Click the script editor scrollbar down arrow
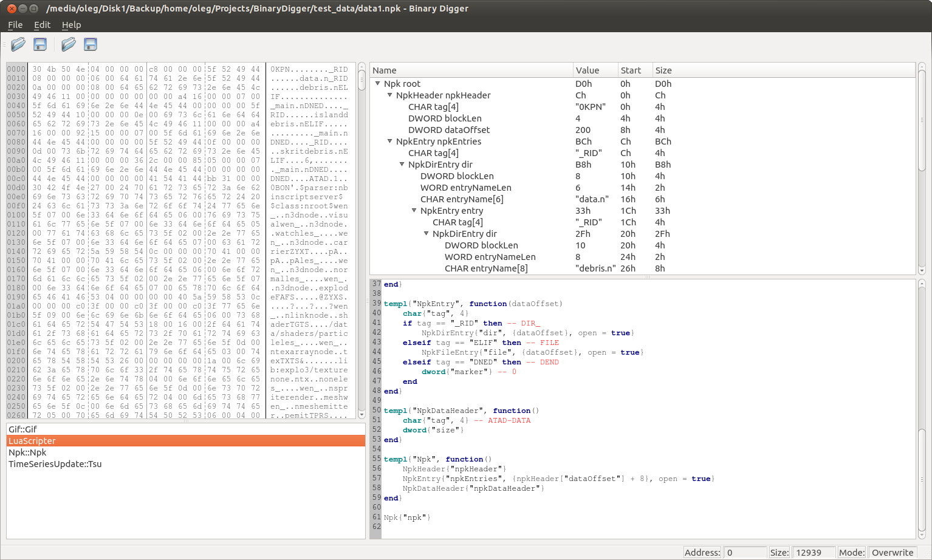The height and width of the screenshot is (560, 932). point(922,534)
